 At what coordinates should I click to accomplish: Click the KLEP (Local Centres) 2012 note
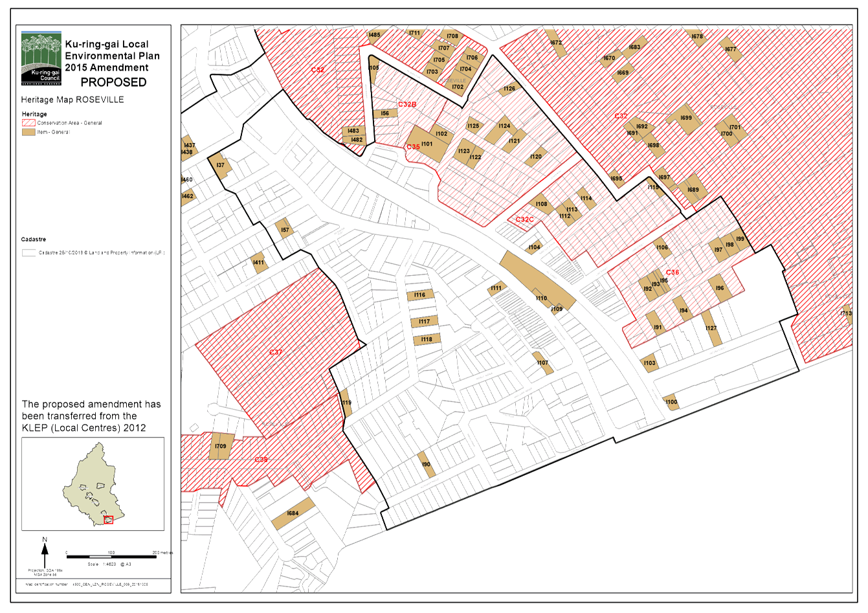(91, 416)
